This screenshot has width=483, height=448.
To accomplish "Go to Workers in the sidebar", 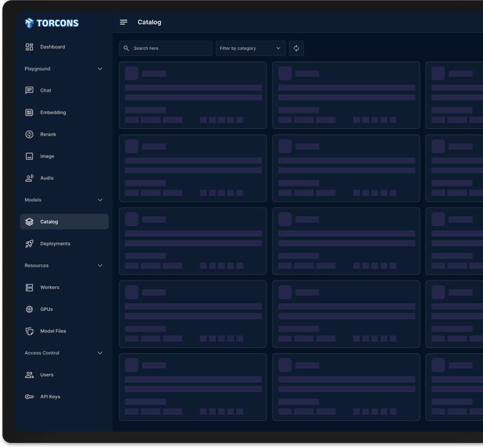I will [50, 288].
